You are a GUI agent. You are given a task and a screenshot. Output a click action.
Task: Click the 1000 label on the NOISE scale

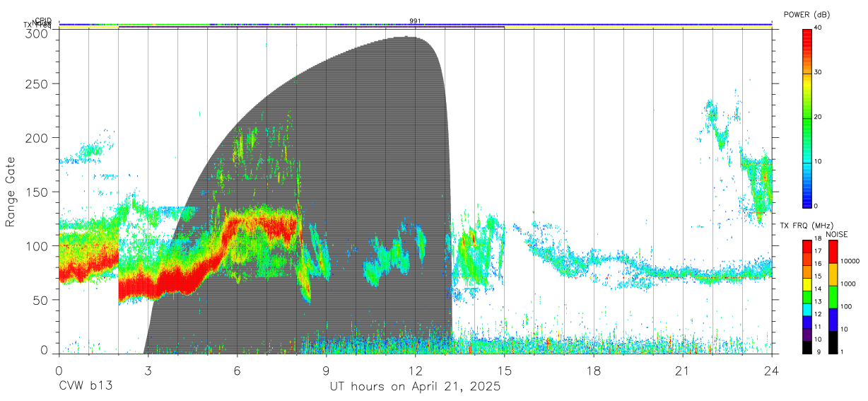tap(847, 284)
